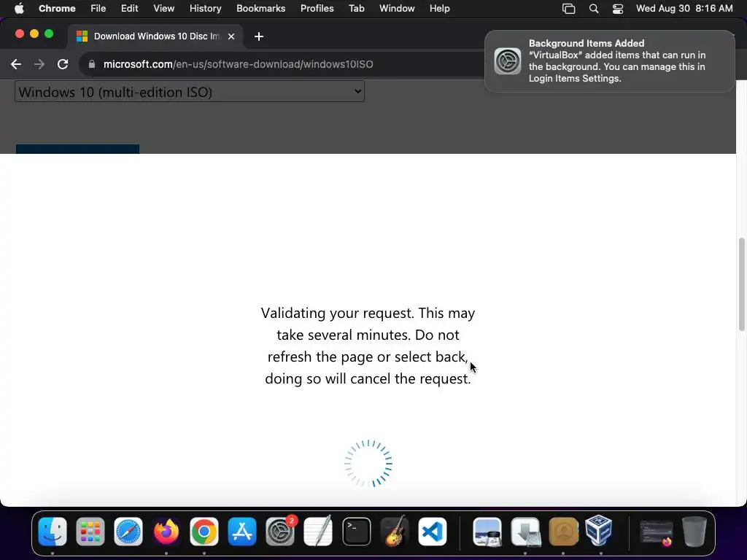
Task: Open VirtualBox from the Dock
Action: click(x=599, y=531)
